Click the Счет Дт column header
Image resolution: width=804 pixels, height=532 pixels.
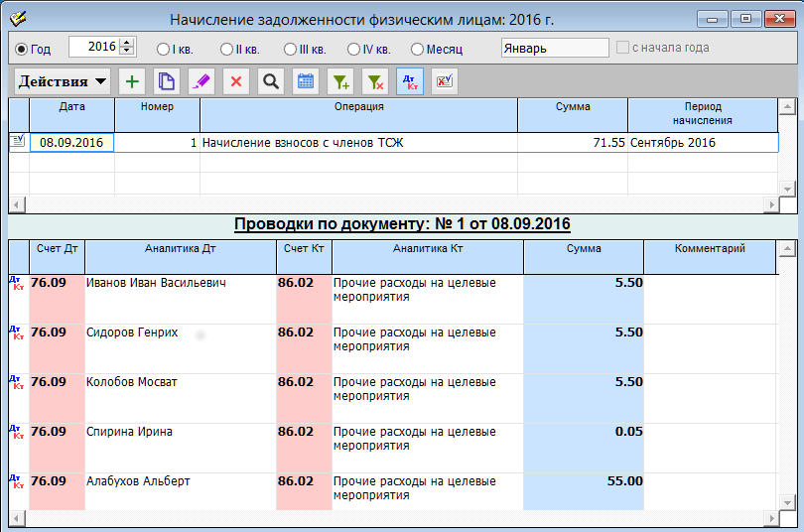57,257
